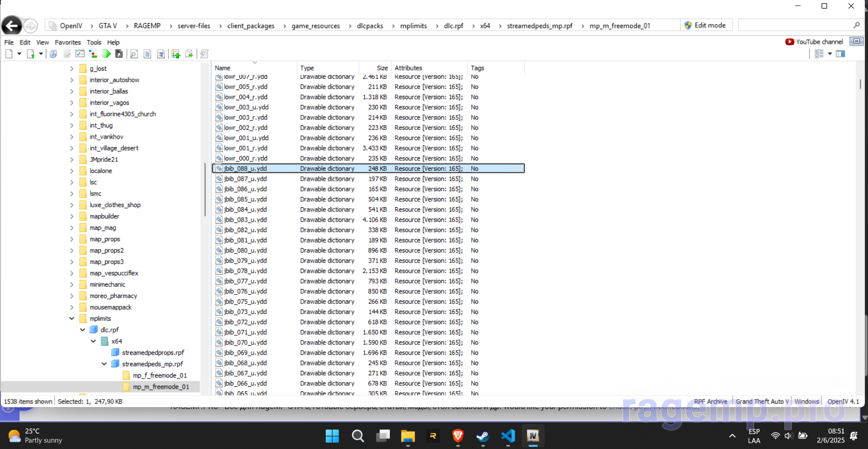Collapse the dlc.rpf tree node

[82, 330]
